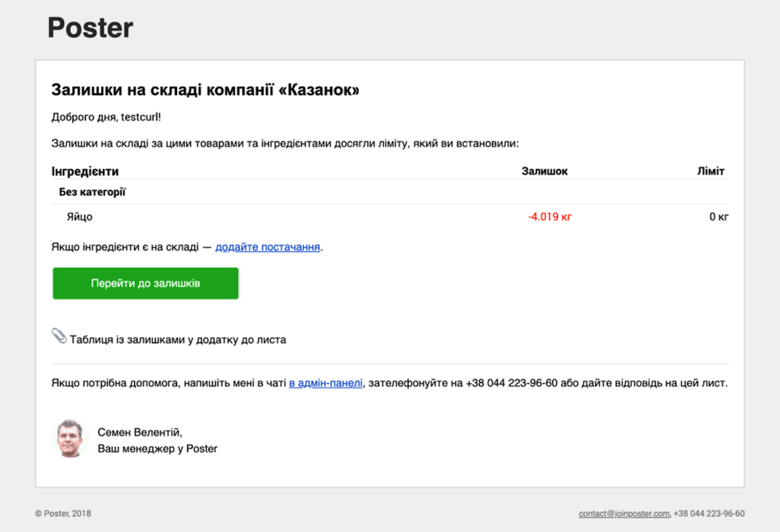Screen dimensions: 780x532
Task: Click the 'Залишок' column header
Action: coord(544,171)
